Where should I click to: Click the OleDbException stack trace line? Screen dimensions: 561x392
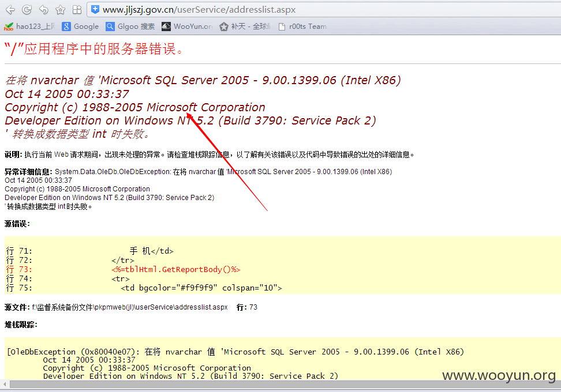(x=235, y=352)
